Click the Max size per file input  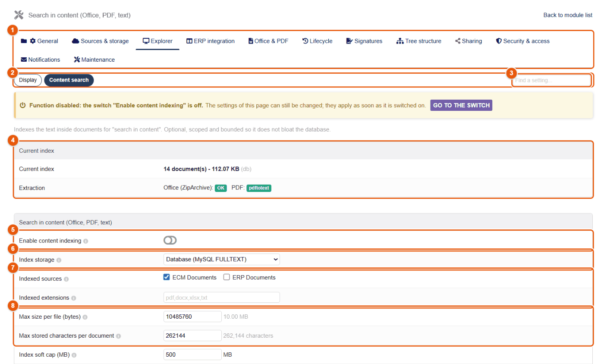click(192, 317)
